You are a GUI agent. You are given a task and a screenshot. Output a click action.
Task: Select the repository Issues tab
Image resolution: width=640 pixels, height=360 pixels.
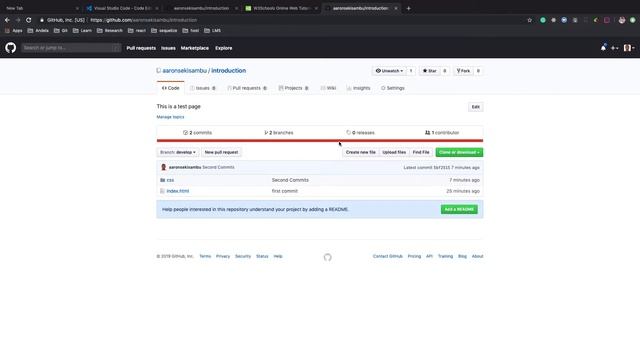[203, 88]
